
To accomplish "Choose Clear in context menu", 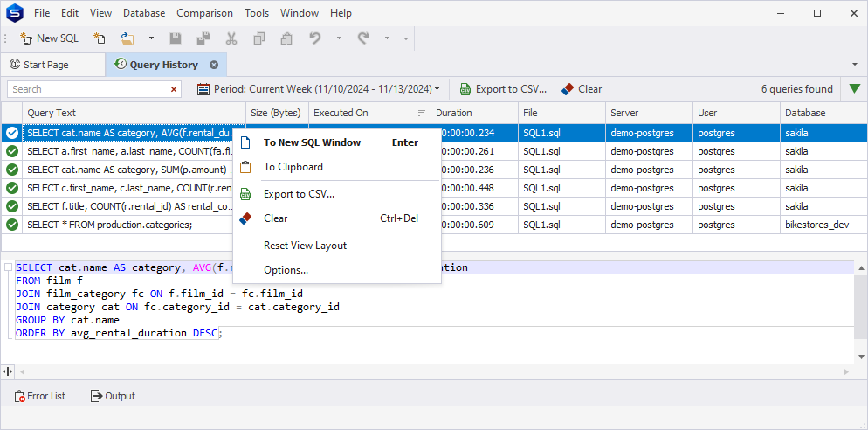I will pos(337,218).
